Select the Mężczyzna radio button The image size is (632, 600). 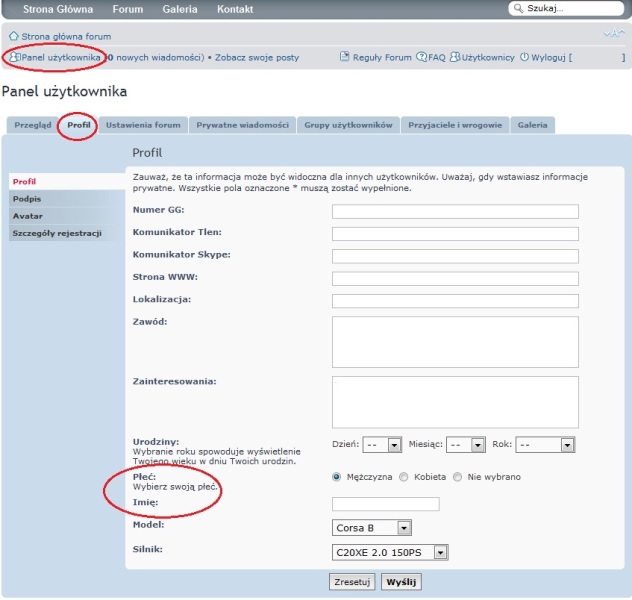[337, 477]
